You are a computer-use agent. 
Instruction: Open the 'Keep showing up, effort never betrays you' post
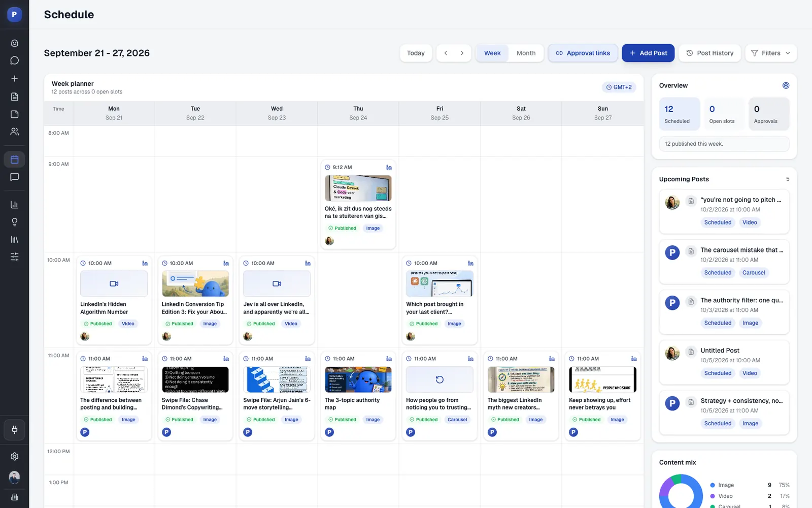pos(602,396)
